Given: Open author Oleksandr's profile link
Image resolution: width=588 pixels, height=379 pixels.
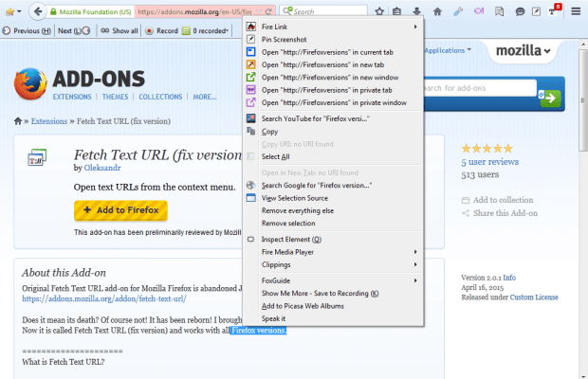Looking at the screenshot, I should pyautogui.click(x=102, y=168).
